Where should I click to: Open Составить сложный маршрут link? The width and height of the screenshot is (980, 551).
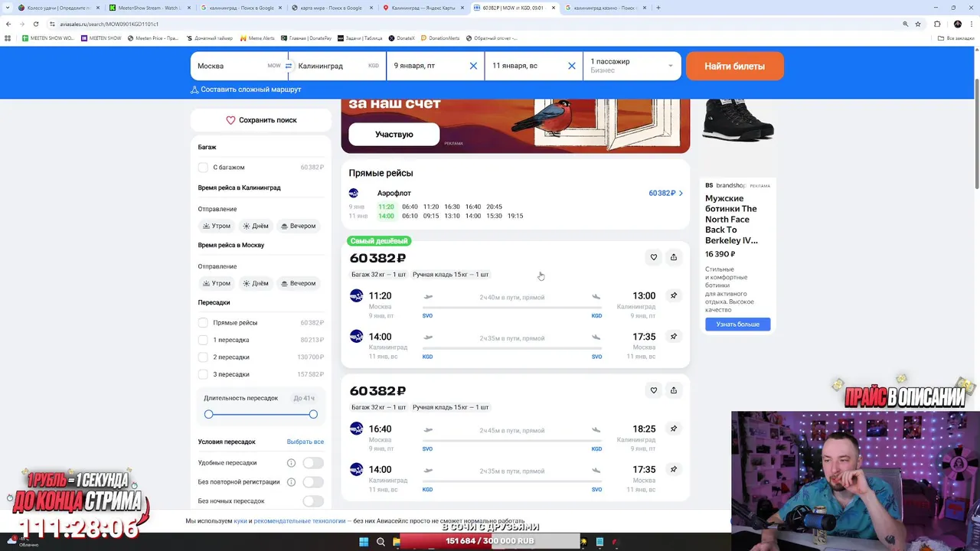(x=246, y=90)
